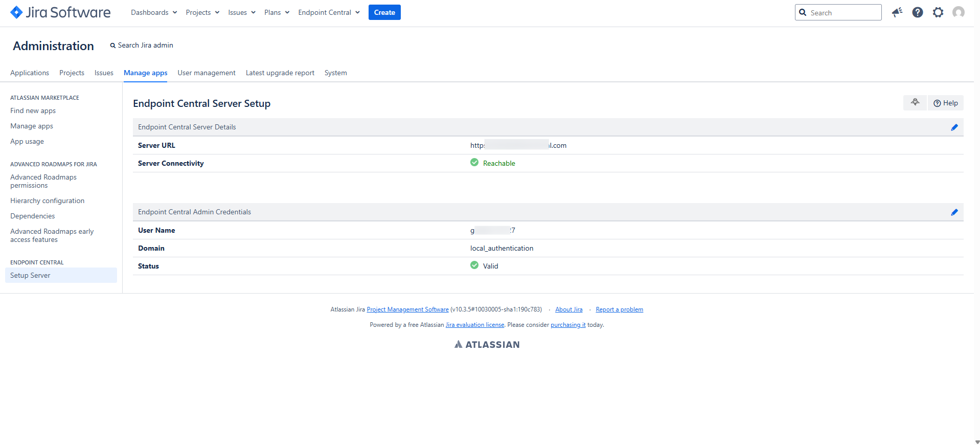Click the local_authentication domain value
The width and height of the screenshot is (980, 445).
(502, 248)
